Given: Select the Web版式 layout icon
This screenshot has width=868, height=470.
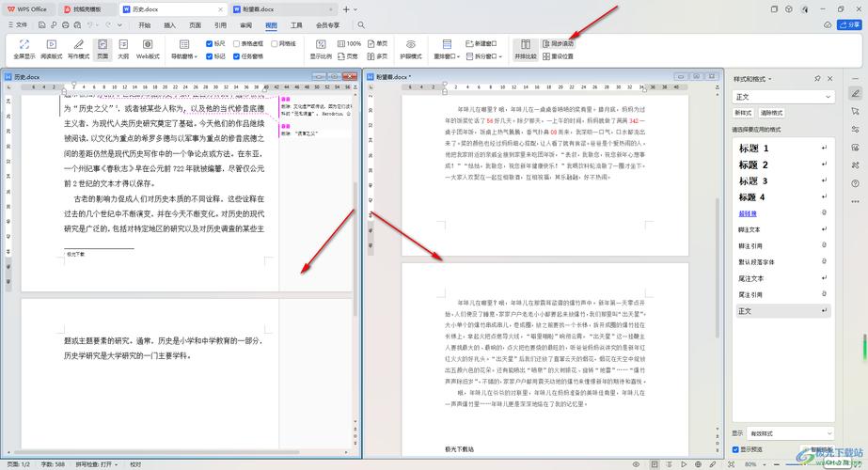Looking at the screenshot, I should coord(148,49).
